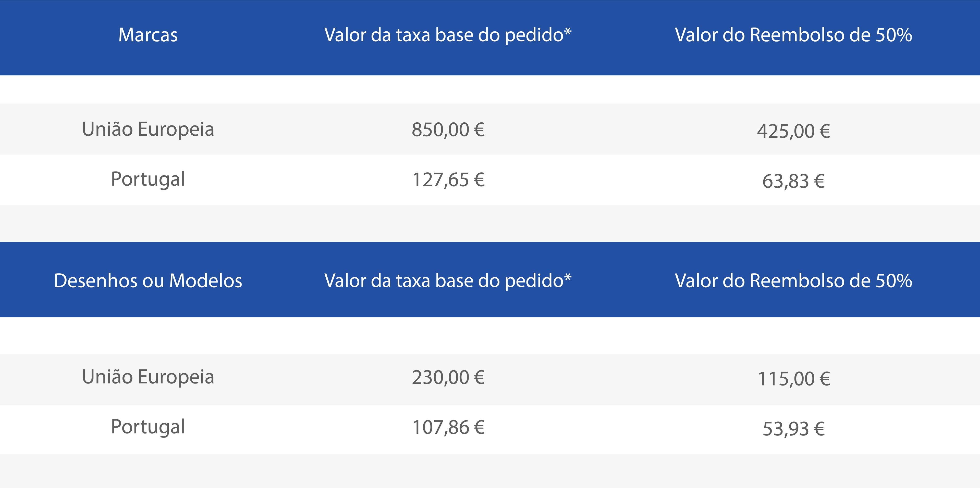Click the 63,83 € refund value
Screen dimensions: 980x488
pyautogui.click(x=793, y=181)
